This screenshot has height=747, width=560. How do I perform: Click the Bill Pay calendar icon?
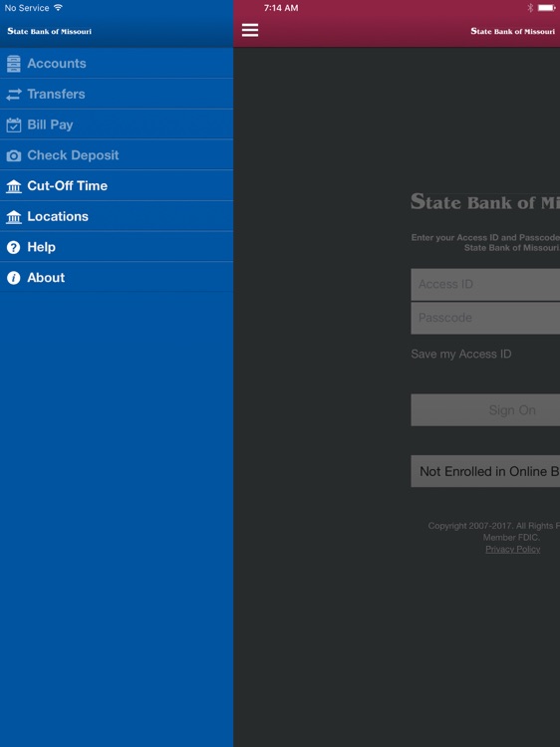click(x=14, y=124)
